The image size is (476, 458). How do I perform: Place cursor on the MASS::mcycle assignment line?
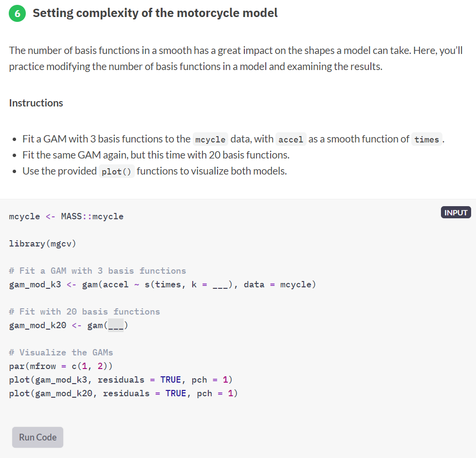66,216
